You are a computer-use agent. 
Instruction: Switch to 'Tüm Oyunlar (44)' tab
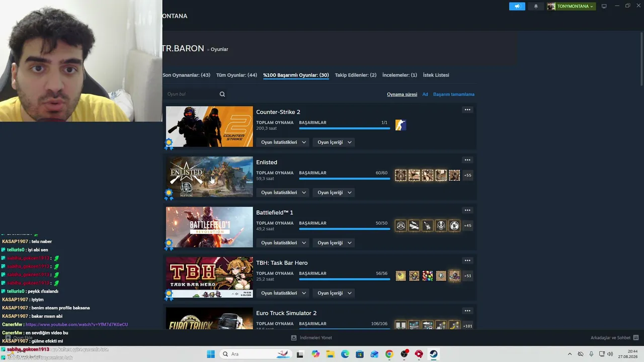pos(236,75)
